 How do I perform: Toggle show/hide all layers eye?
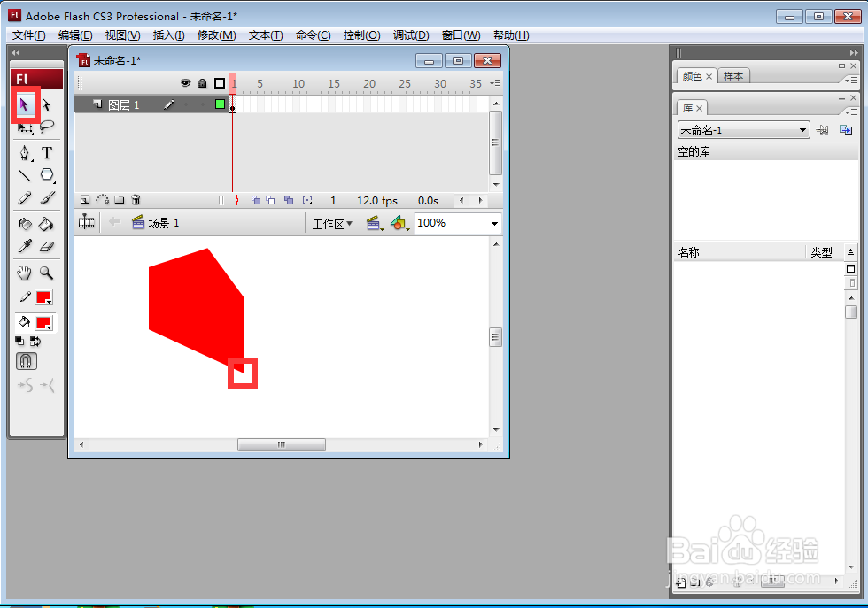pos(185,83)
